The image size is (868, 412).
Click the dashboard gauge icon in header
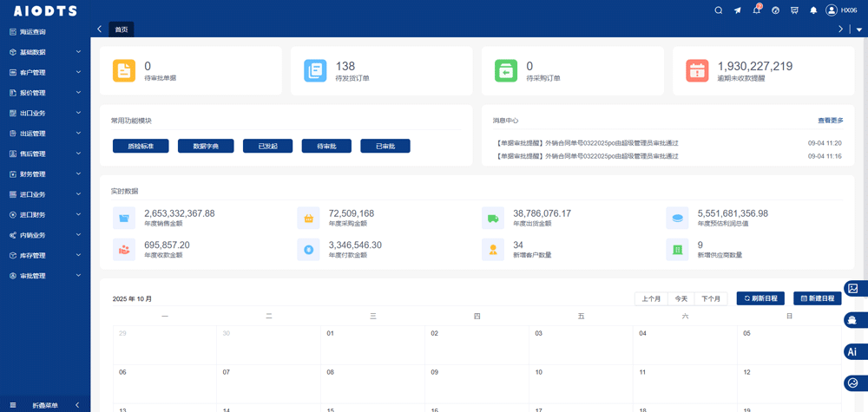(775, 10)
